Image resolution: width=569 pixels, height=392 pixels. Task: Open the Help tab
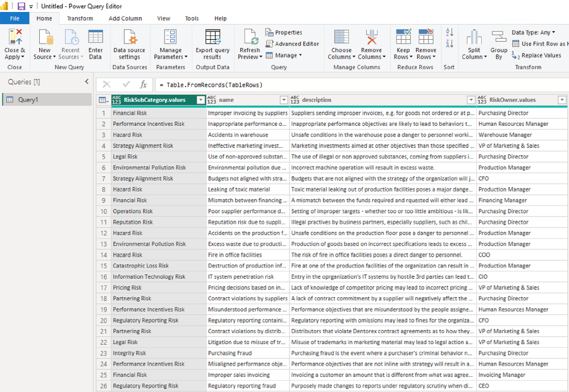220,18
